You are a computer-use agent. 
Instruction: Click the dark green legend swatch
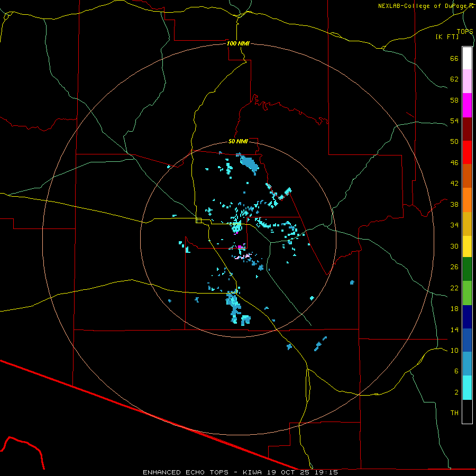(x=467, y=269)
